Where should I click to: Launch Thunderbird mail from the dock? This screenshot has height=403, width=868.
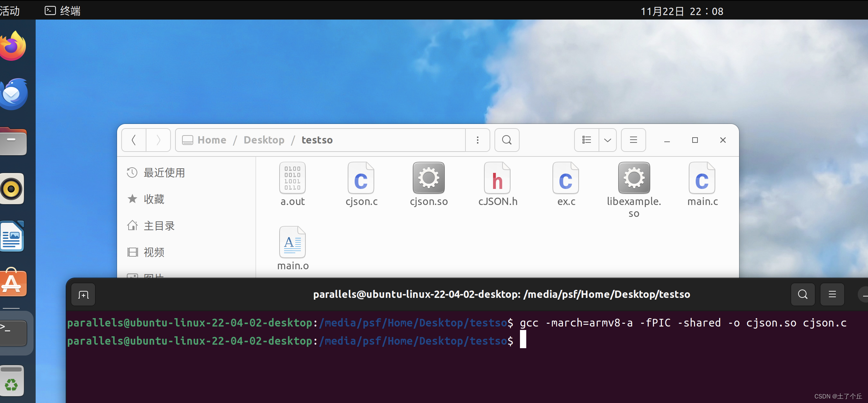tap(14, 94)
